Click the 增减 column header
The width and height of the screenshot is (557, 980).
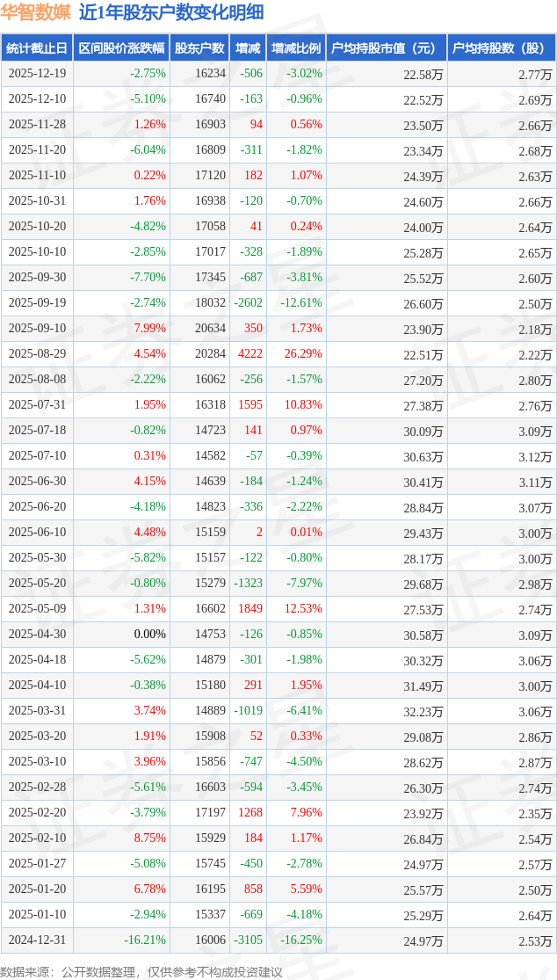[x=249, y=48]
